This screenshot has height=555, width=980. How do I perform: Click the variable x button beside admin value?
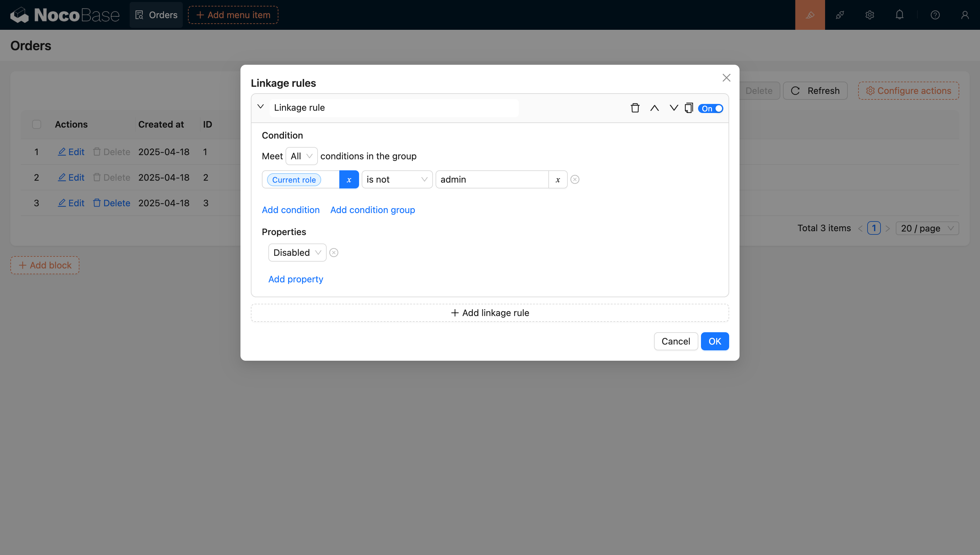coord(558,179)
